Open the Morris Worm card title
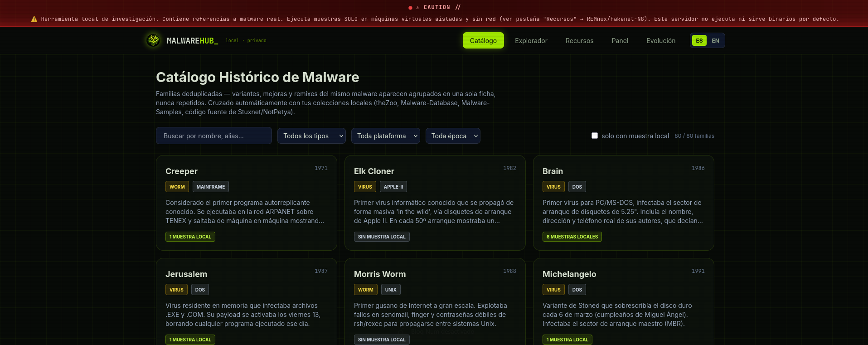The width and height of the screenshot is (868, 345). (x=380, y=274)
